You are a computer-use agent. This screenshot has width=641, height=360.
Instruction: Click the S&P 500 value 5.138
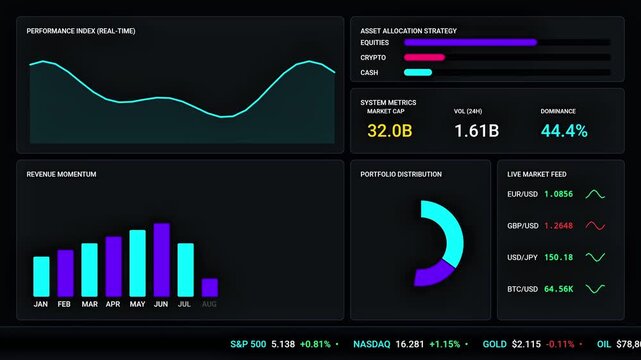(283, 344)
